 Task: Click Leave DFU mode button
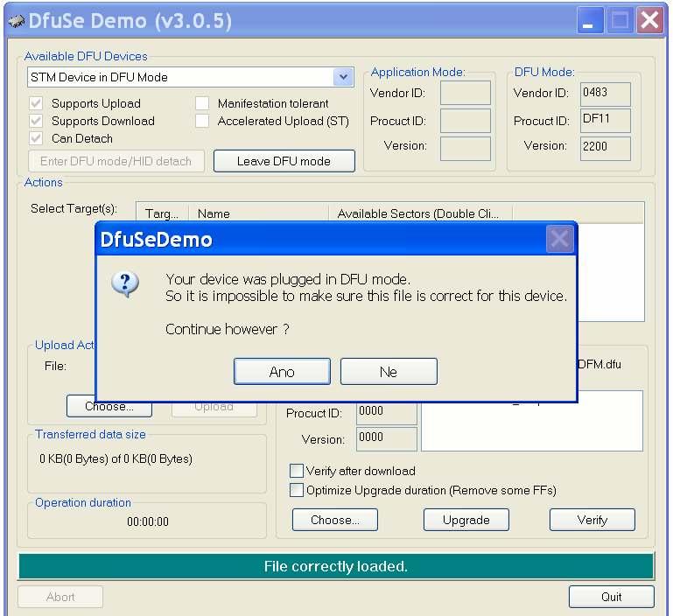click(x=284, y=161)
